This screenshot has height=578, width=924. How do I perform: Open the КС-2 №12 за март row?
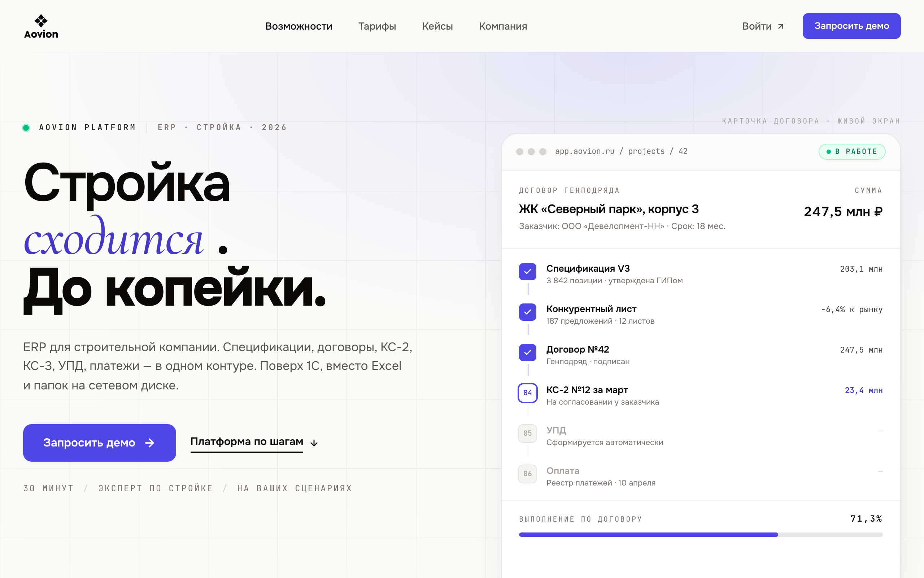(701, 396)
